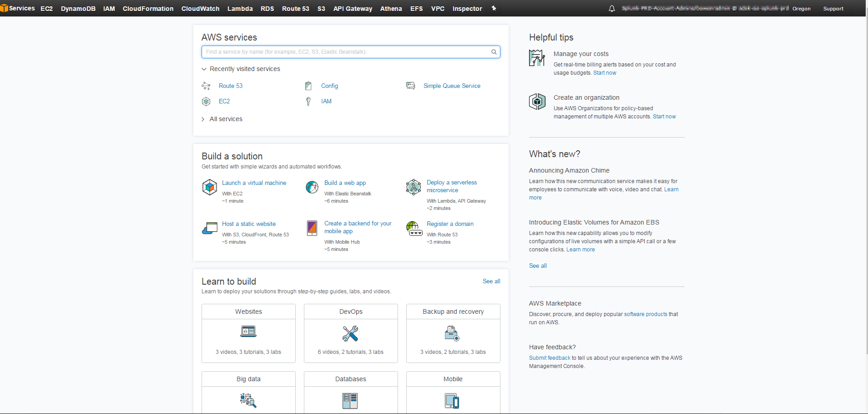
Task: Open API Gateway shortcut in navbar
Action: coord(353,9)
